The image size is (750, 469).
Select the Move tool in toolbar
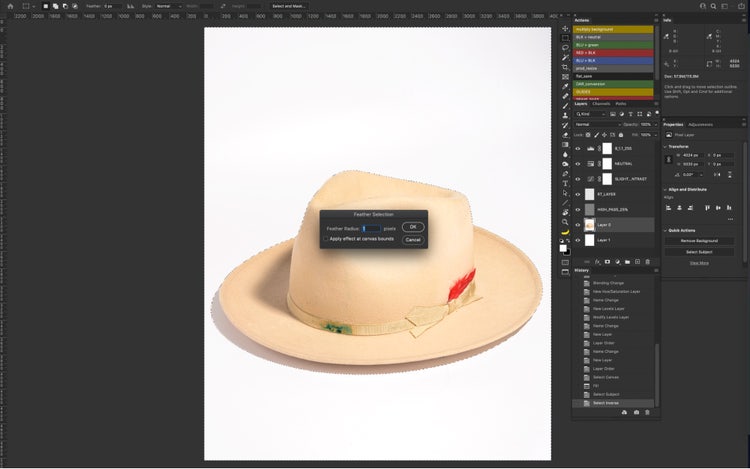coord(565,28)
